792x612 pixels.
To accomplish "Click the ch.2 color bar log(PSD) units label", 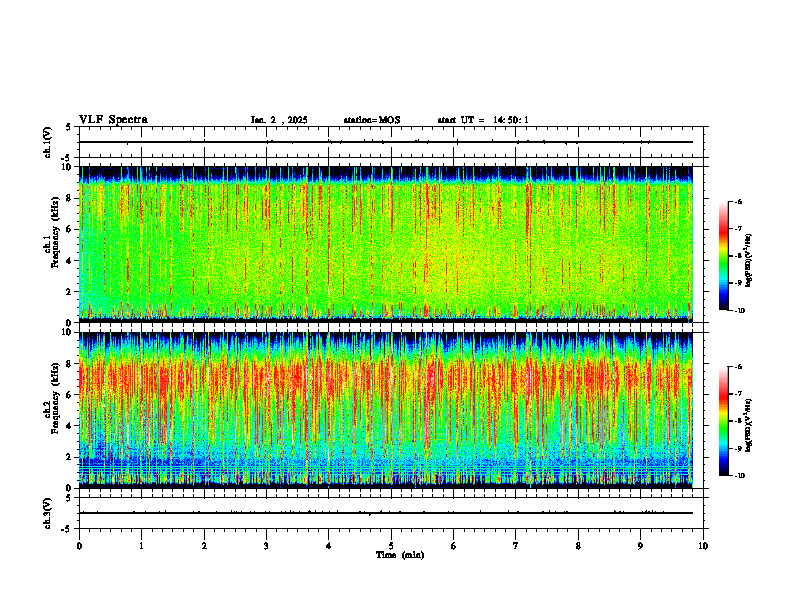I will click(749, 425).
